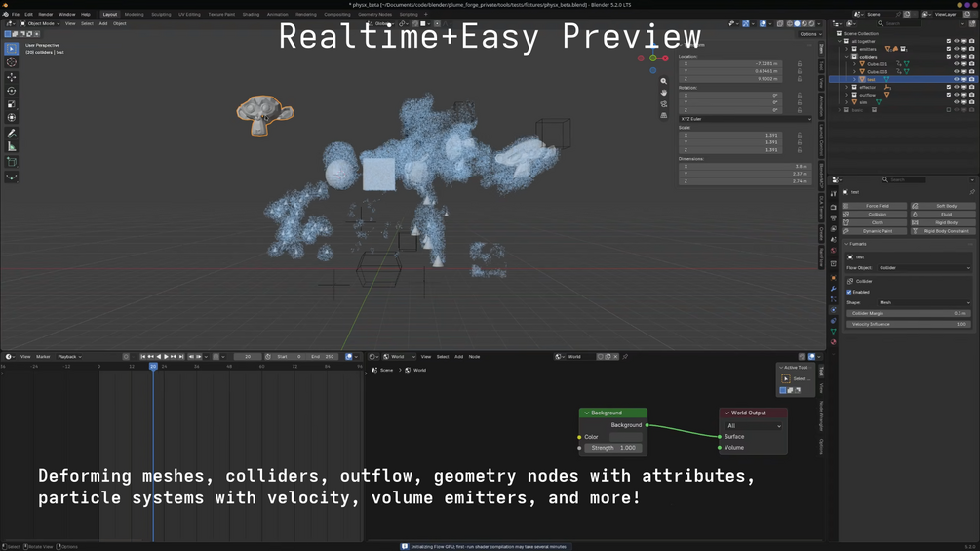This screenshot has width=980, height=551.
Task: Select the Annotate tool
Action: coord(12,133)
